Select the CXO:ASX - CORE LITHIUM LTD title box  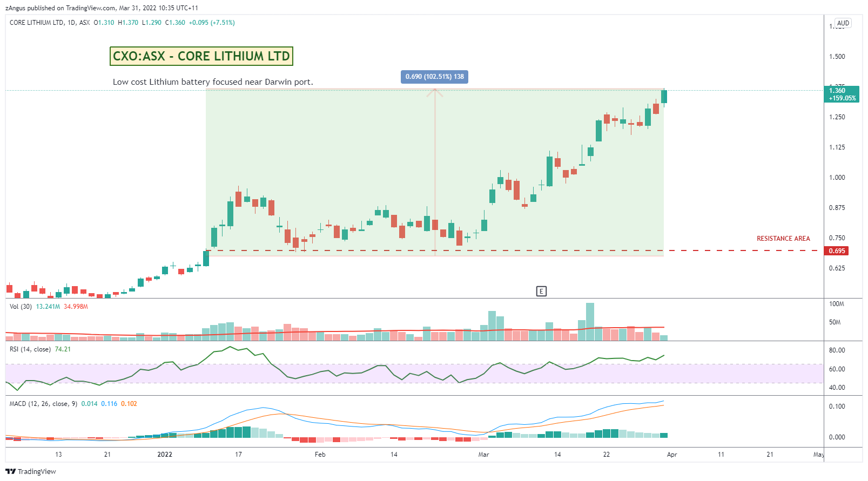[x=201, y=56]
